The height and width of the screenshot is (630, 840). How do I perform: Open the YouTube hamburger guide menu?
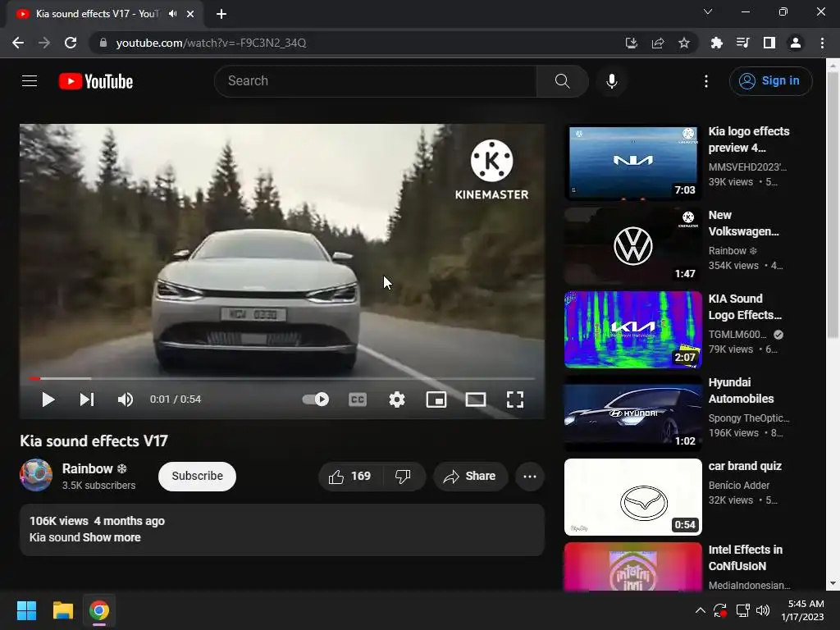point(30,81)
